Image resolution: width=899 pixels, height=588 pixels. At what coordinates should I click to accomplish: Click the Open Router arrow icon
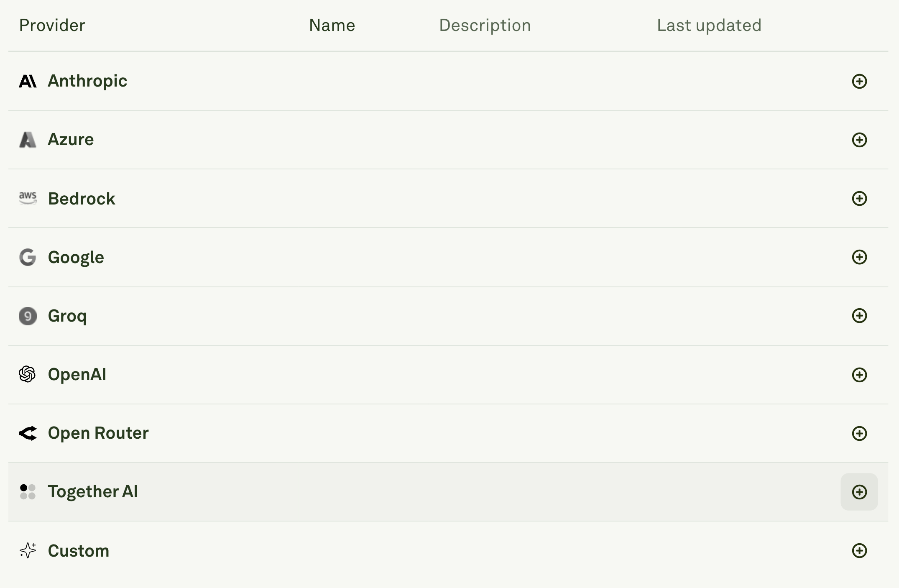pos(28,434)
